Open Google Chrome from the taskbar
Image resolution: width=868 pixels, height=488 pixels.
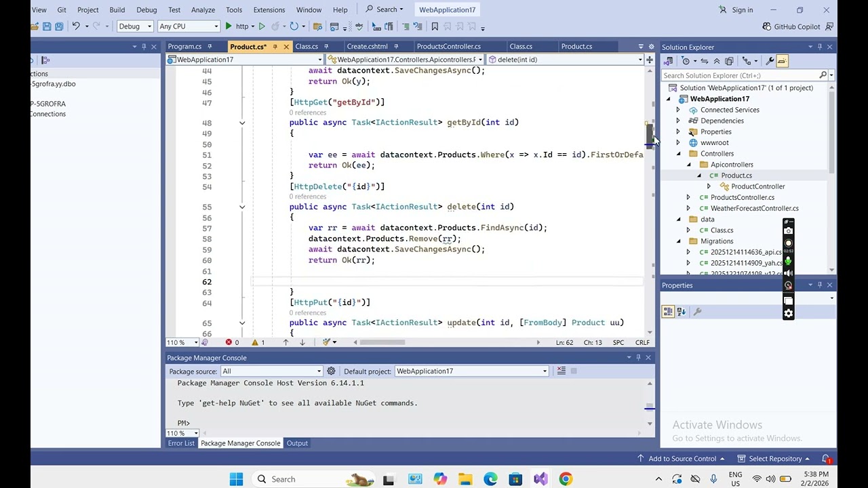click(566, 479)
